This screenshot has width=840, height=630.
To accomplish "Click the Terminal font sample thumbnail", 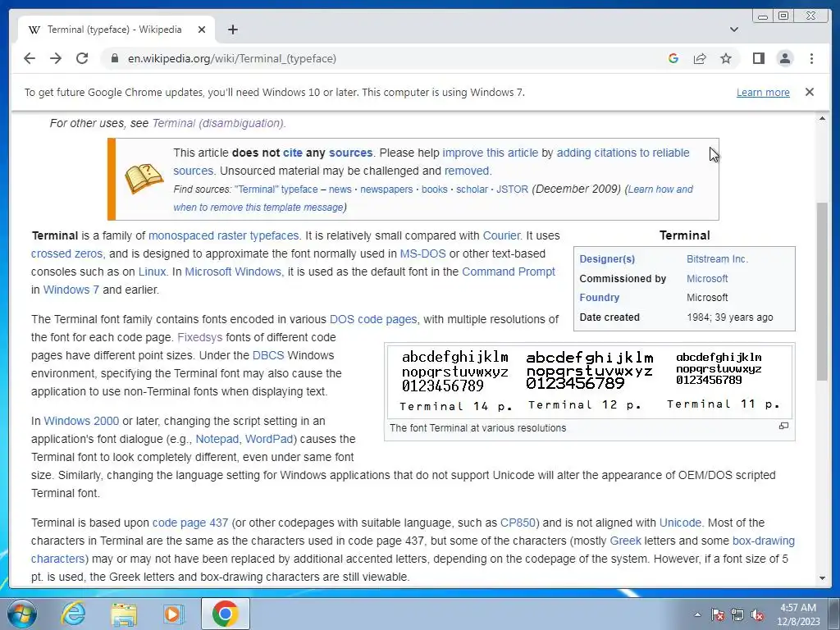I will tap(589, 381).
